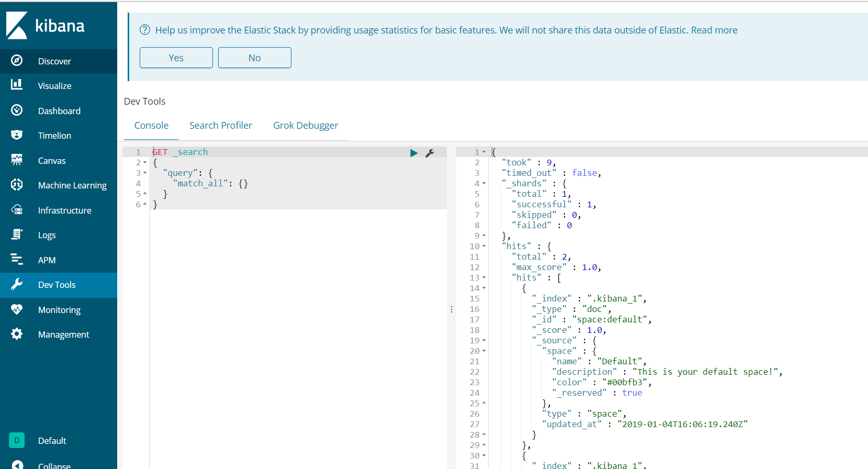Click "successful" : 1 line
This screenshot has height=469, width=868.
point(554,204)
